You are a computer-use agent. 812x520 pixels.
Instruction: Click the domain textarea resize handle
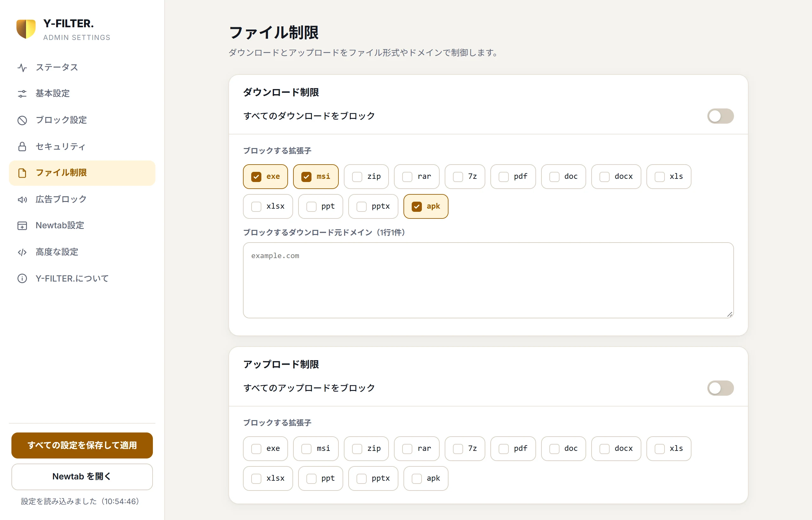(730, 314)
